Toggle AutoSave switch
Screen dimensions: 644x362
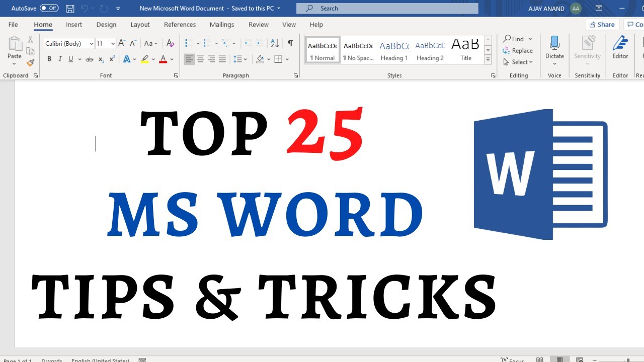click(x=49, y=9)
